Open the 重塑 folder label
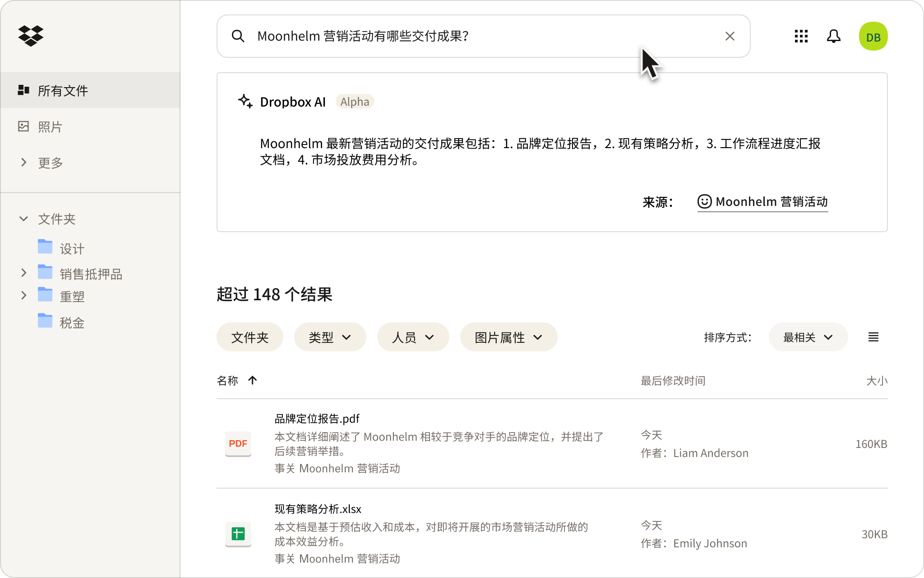This screenshot has height=578, width=924. click(x=72, y=296)
